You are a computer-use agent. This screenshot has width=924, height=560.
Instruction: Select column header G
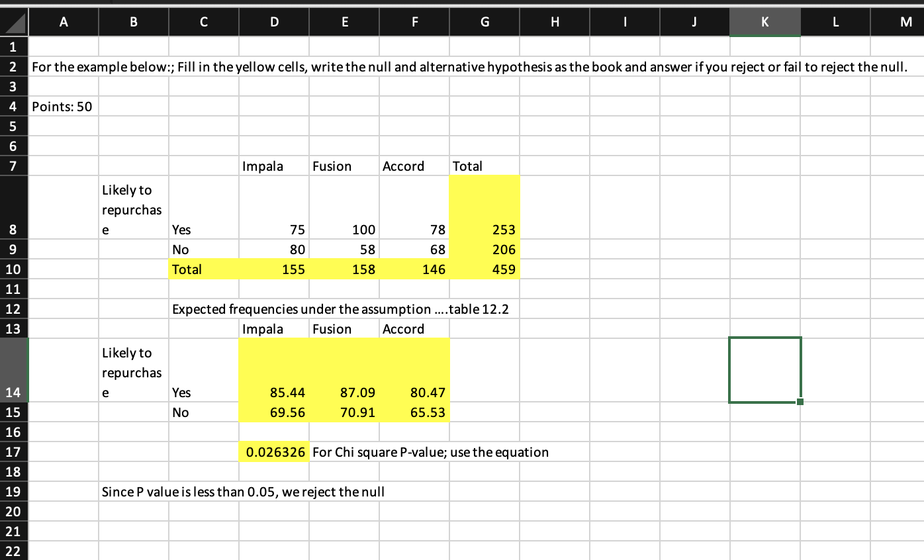485,21
